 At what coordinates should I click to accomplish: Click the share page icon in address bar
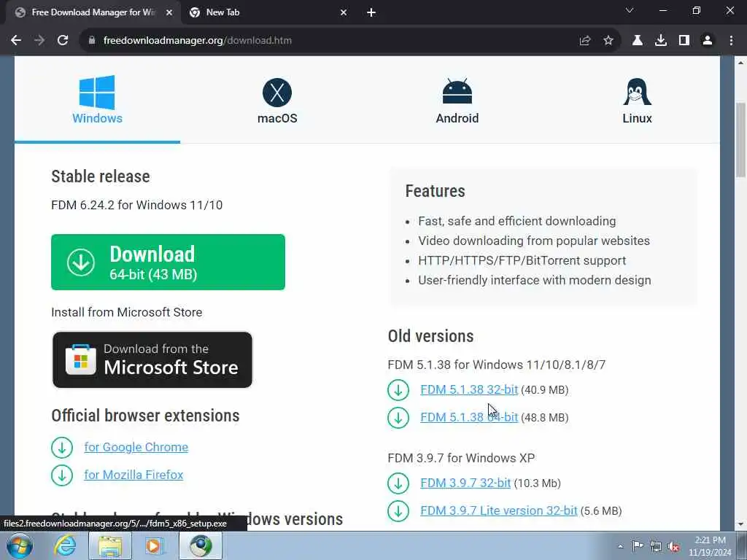585,41
